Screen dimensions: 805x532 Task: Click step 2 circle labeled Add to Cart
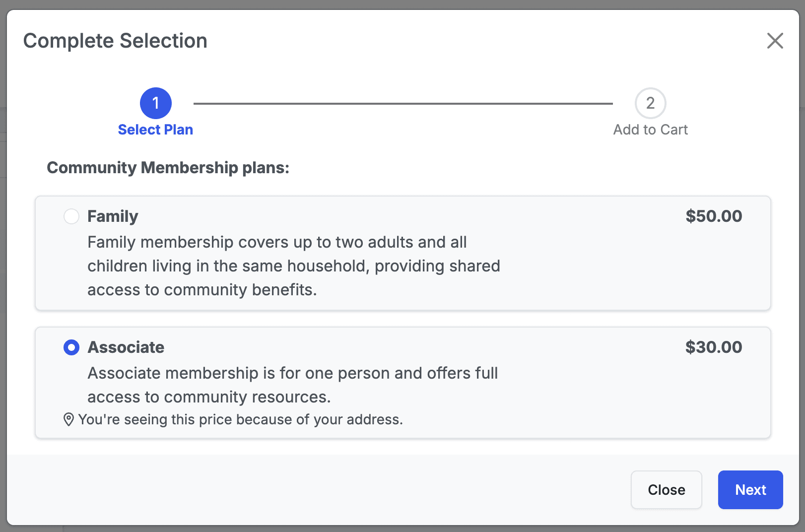tap(650, 103)
